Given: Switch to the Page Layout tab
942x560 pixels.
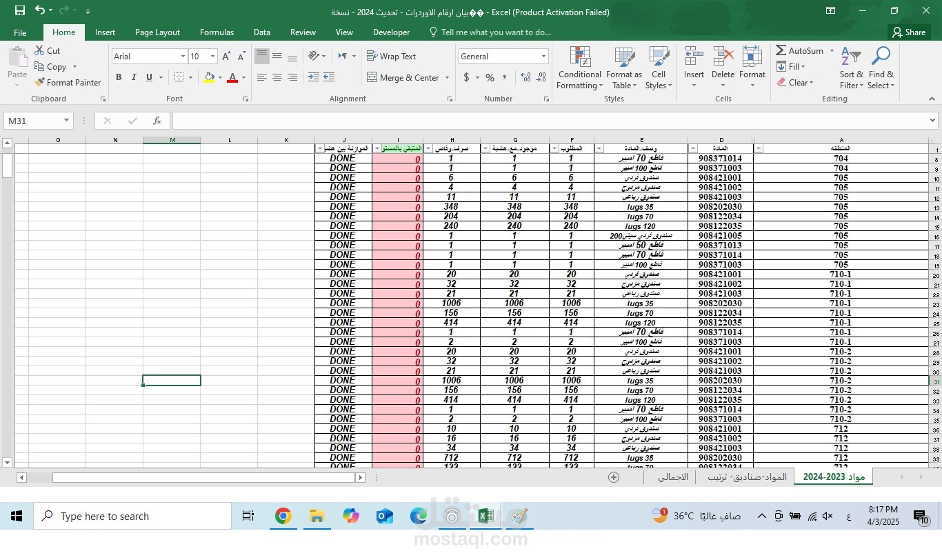Looking at the screenshot, I should click(x=157, y=32).
